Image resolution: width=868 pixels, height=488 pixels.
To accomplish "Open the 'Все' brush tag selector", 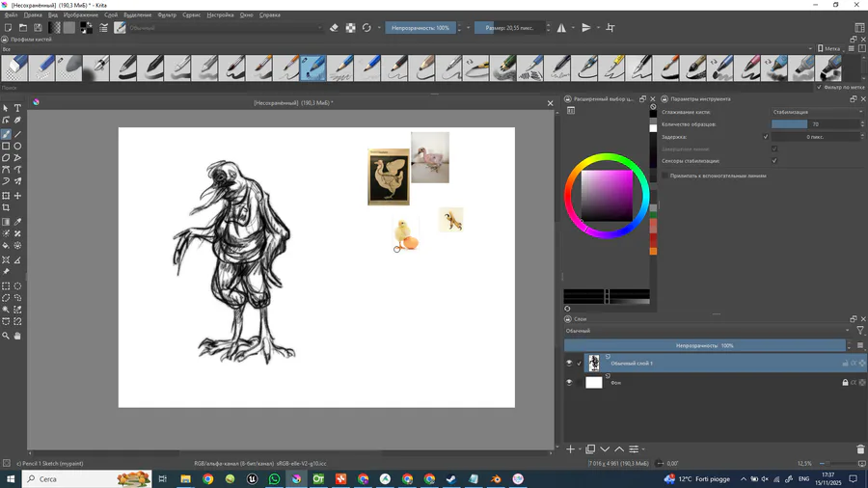I will point(407,49).
